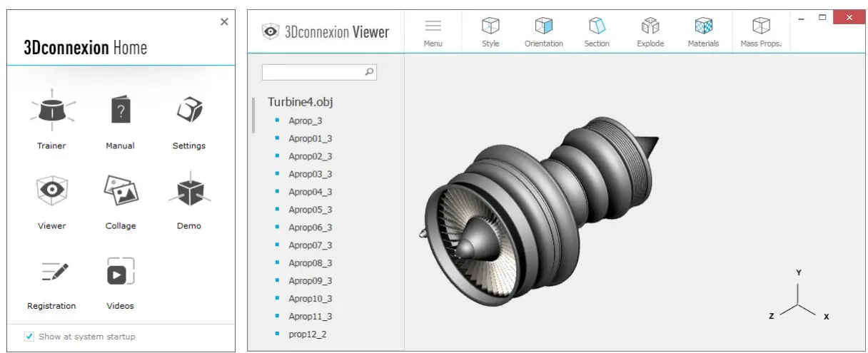Open Settings icon in 3Dconnexion Home
The image size is (868, 353).
(189, 110)
